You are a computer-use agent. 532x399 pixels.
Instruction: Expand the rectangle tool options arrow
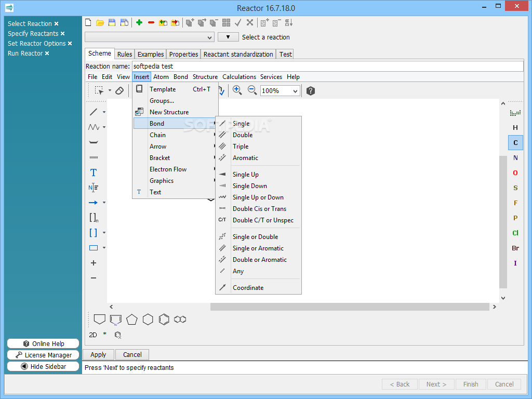[104, 248]
